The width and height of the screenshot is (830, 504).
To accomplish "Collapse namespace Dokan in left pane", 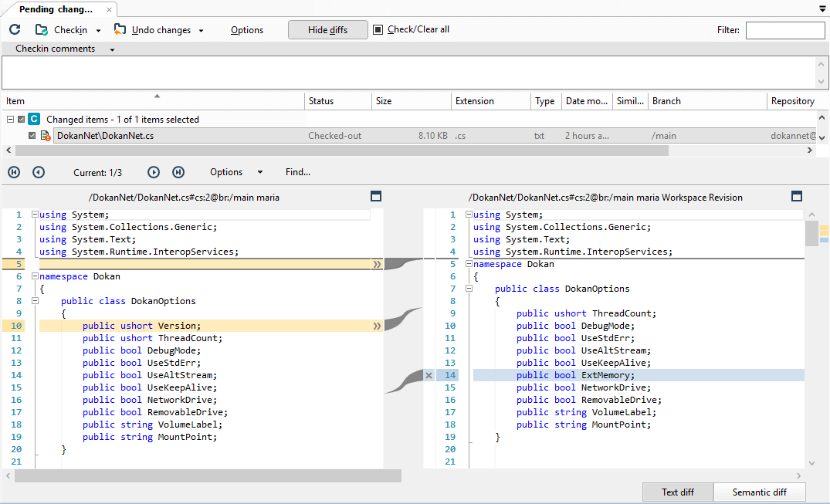I will tap(35, 276).
